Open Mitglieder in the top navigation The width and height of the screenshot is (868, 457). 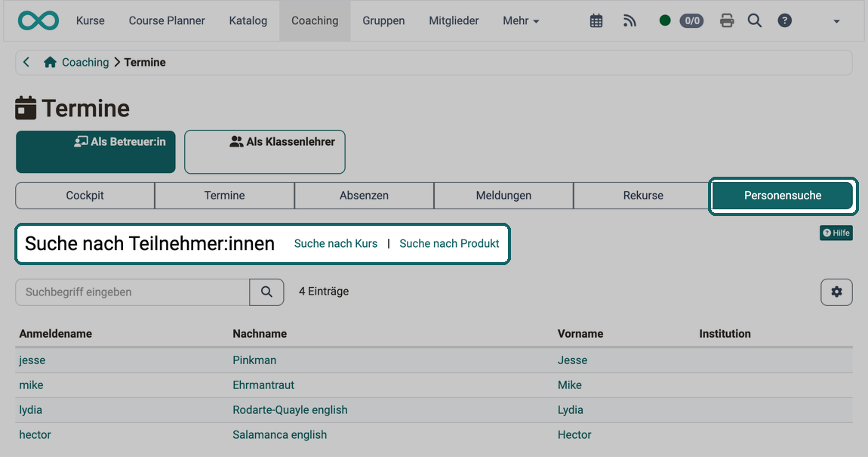coord(454,20)
